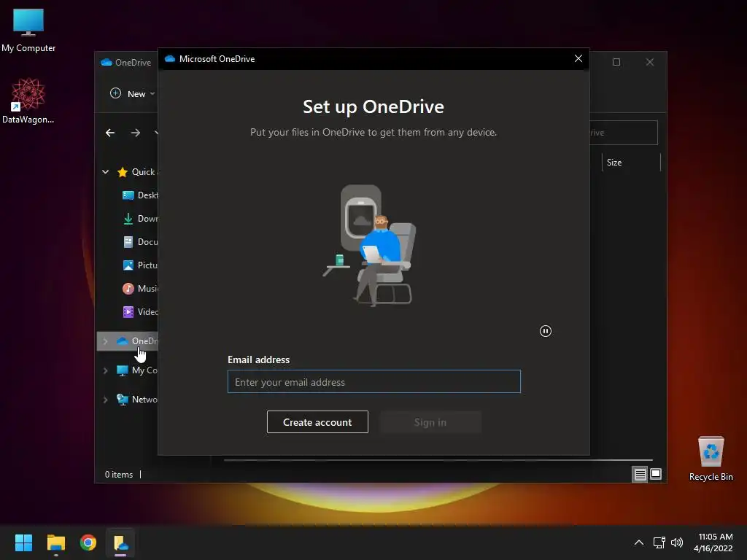Go forward in File Explorer navigation
The height and width of the screenshot is (560, 747).
click(136, 133)
